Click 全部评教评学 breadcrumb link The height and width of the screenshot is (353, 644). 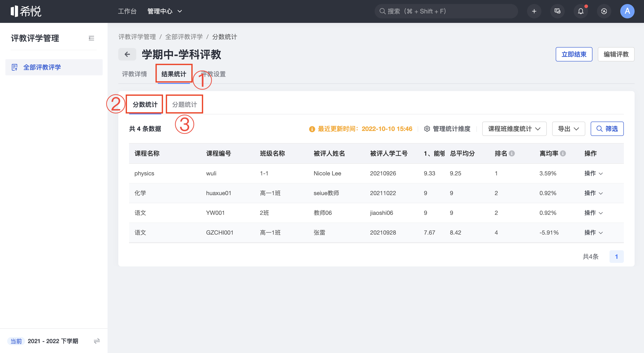point(184,37)
